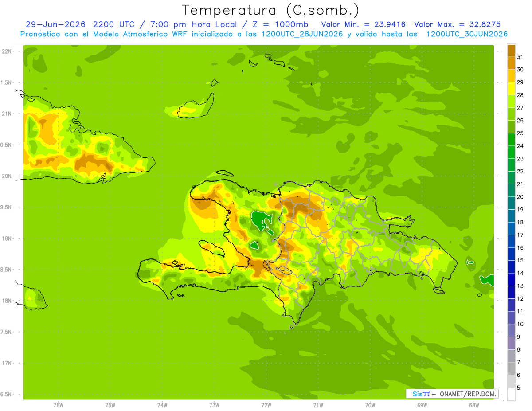Click the '70W' longitude axis label
This screenshot has height=411, width=532.
[x=370, y=405]
